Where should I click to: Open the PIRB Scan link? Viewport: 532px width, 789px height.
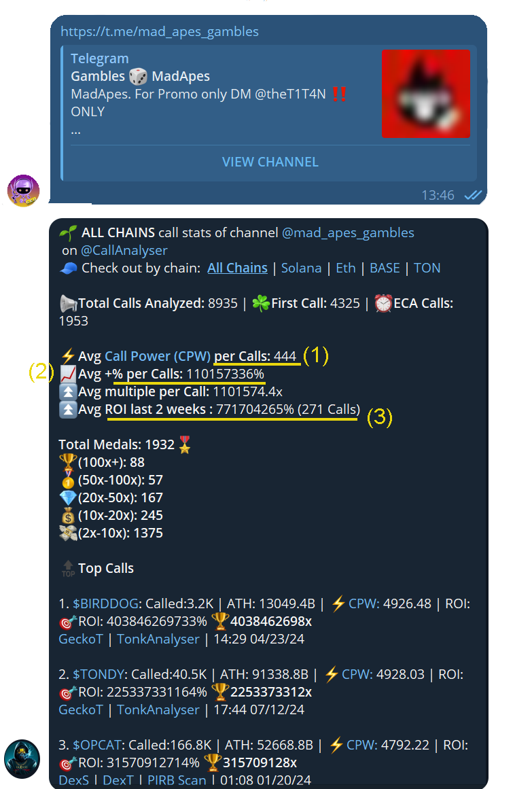pyautogui.click(x=177, y=780)
